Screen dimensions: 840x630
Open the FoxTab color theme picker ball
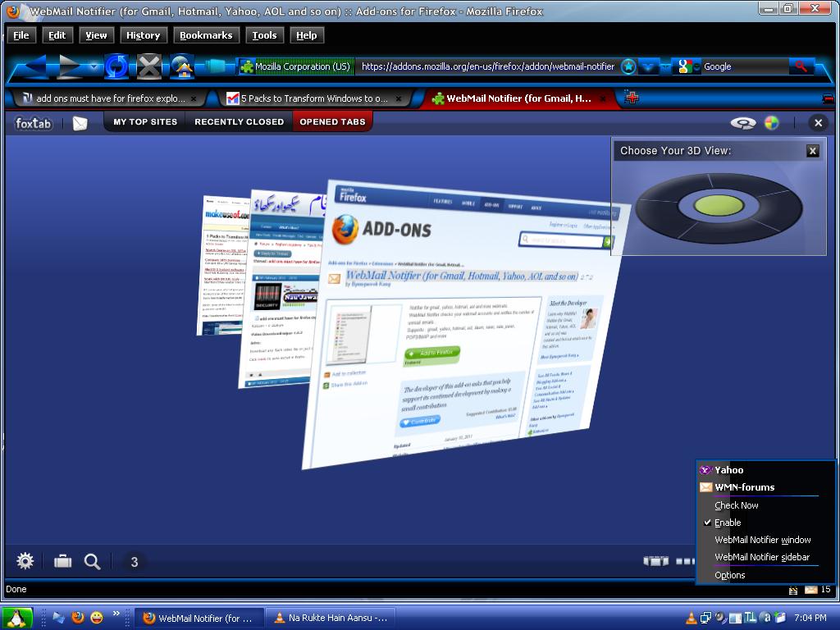click(x=771, y=123)
